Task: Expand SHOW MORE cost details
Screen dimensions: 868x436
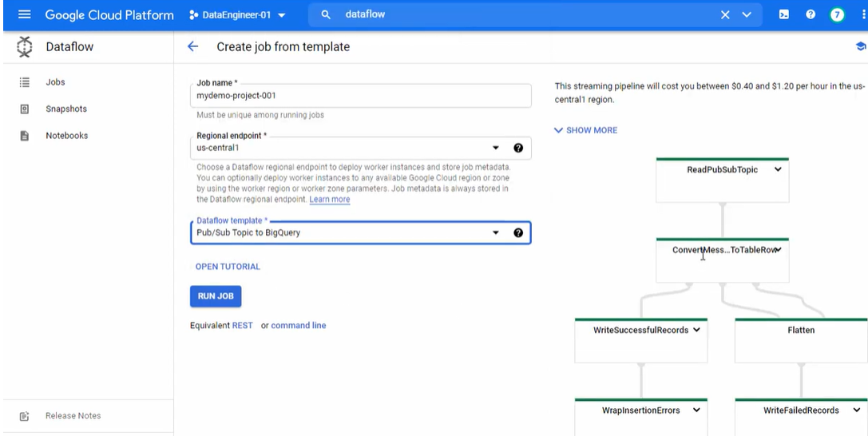Action: tap(585, 130)
